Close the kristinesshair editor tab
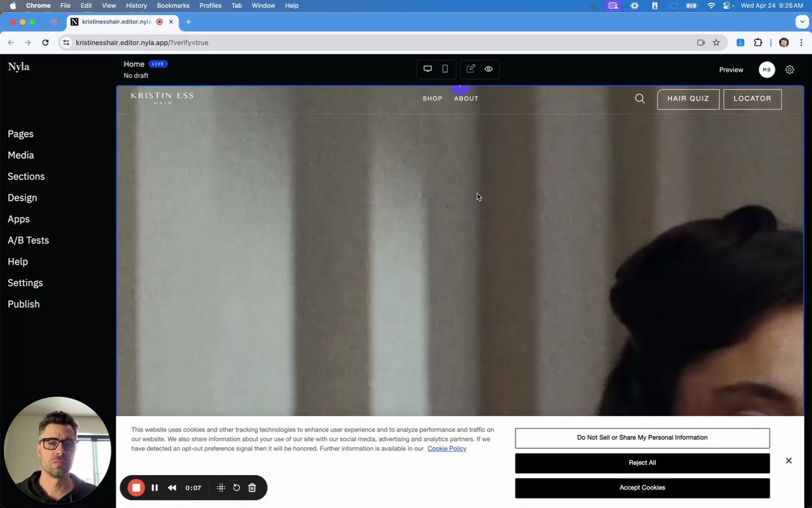The height and width of the screenshot is (508, 812). 171,22
